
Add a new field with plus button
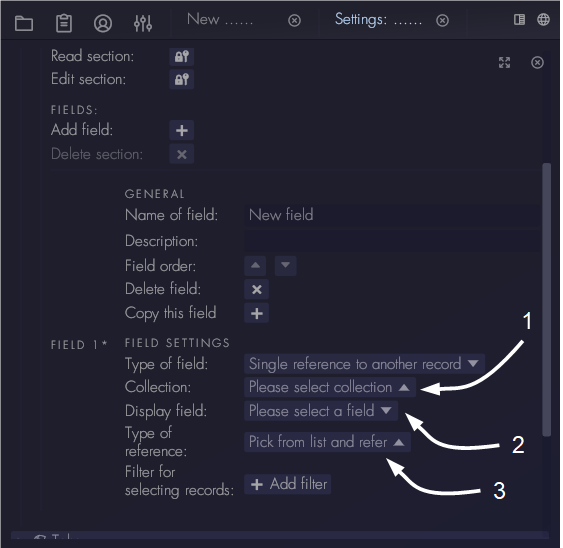point(182,130)
